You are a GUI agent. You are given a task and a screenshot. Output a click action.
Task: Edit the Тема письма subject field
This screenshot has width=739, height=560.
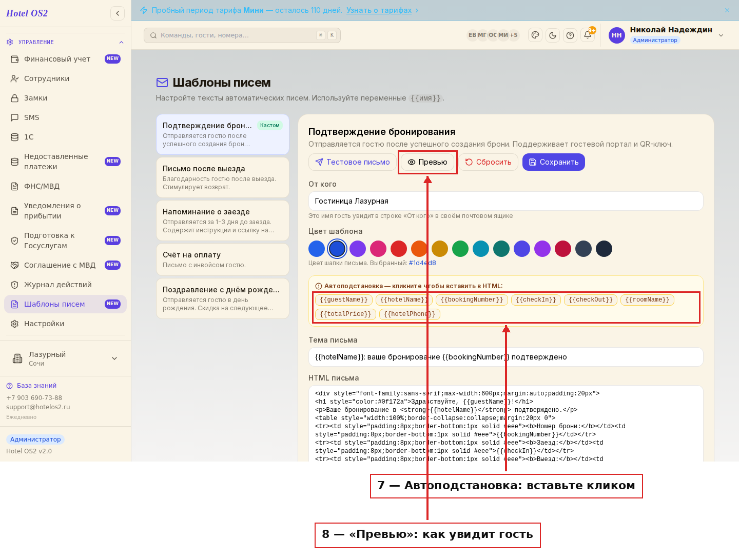click(x=505, y=357)
